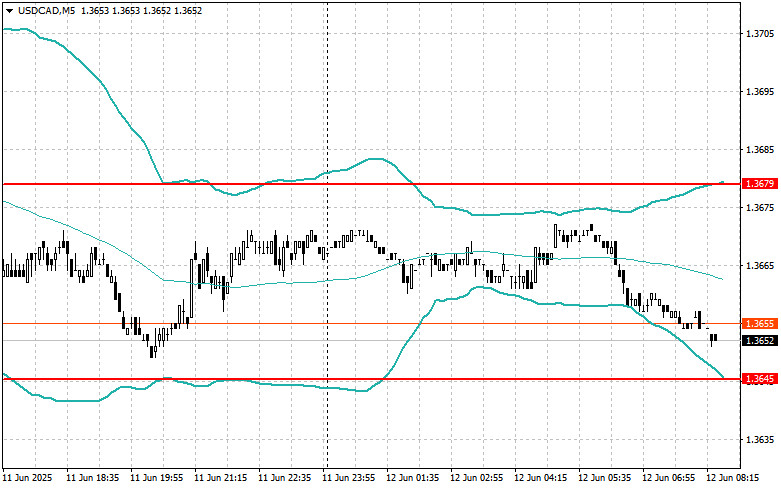Click the red 1.3645 price label
Screen dimensions: 781x489
[760, 379]
